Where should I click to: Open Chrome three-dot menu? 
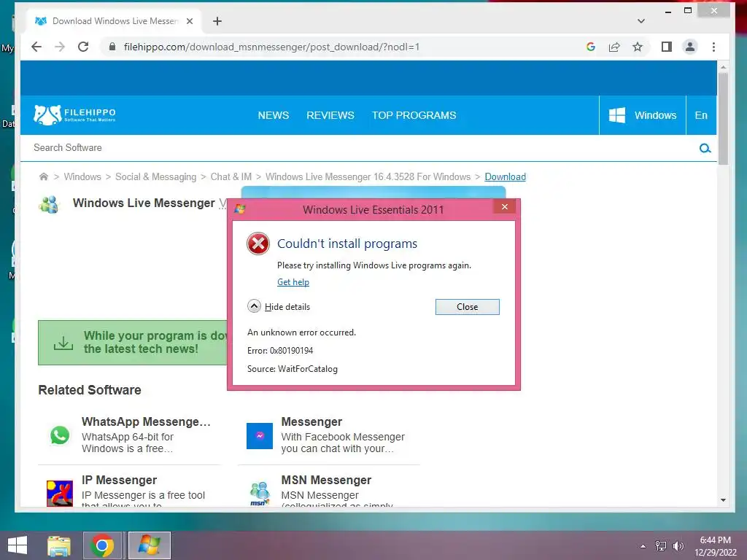click(x=713, y=47)
